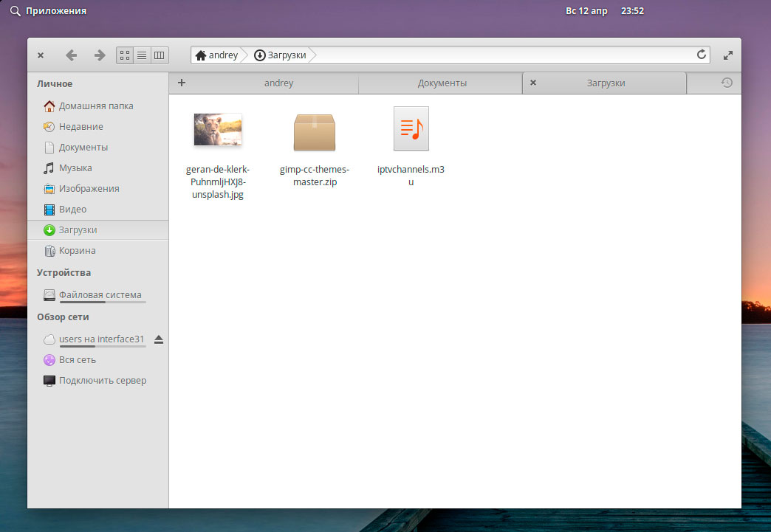Open Корзина in the sidebar
The width and height of the screenshot is (771, 532).
point(77,251)
